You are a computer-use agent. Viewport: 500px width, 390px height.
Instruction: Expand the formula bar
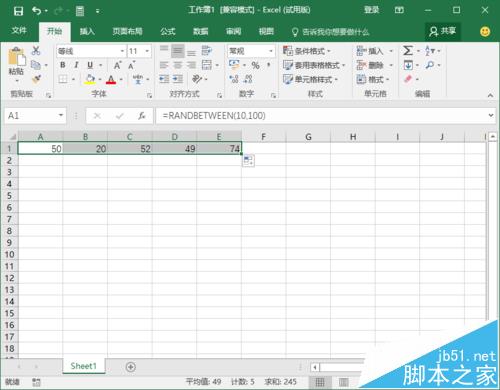click(x=491, y=115)
